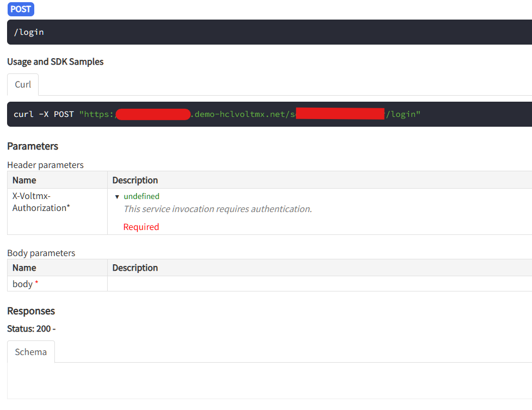Click the Header parameters label

(45, 165)
